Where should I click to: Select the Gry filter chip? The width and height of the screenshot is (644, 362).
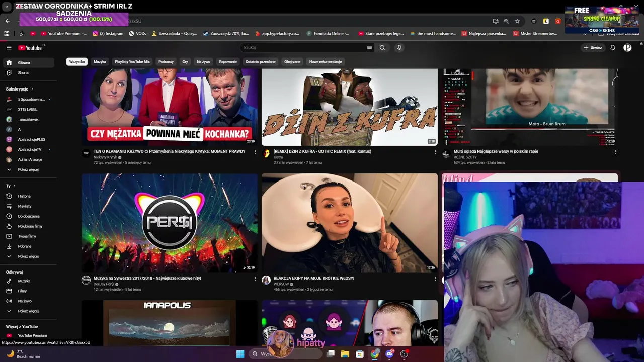pyautogui.click(x=185, y=62)
